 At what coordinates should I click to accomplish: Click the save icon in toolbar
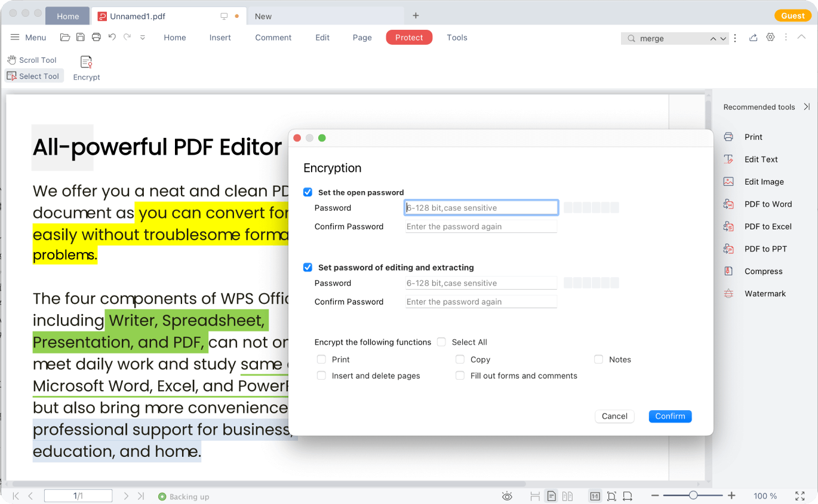[81, 38]
